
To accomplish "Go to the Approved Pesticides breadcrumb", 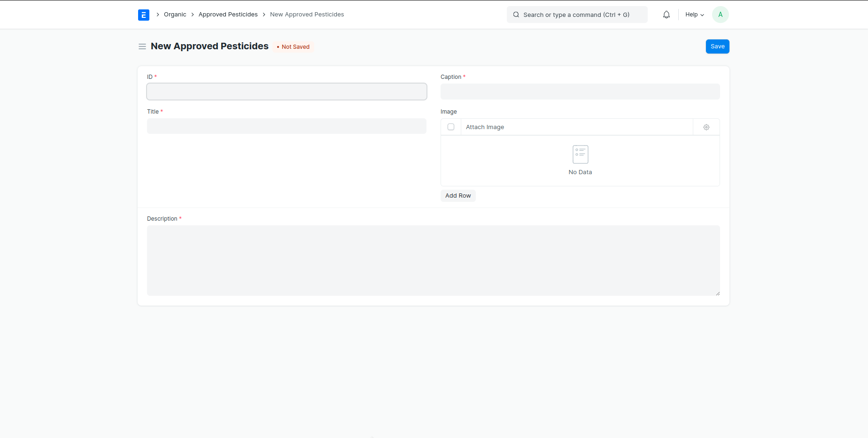I will tap(228, 15).
